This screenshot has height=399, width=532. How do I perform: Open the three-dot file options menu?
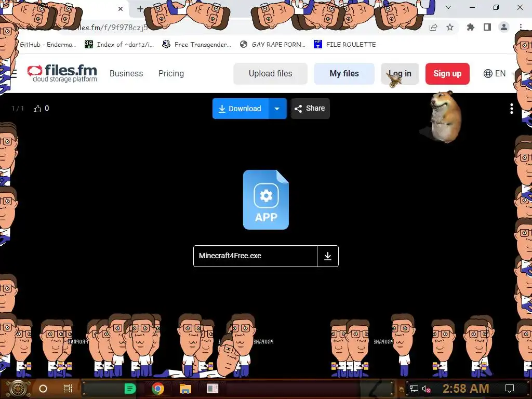(x=511, y=109)
